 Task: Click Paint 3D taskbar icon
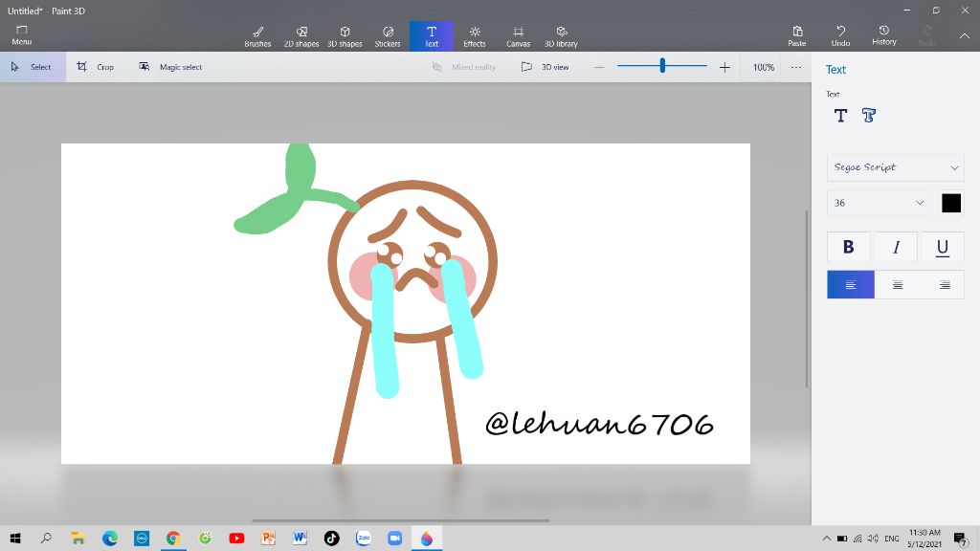(427, 538)
